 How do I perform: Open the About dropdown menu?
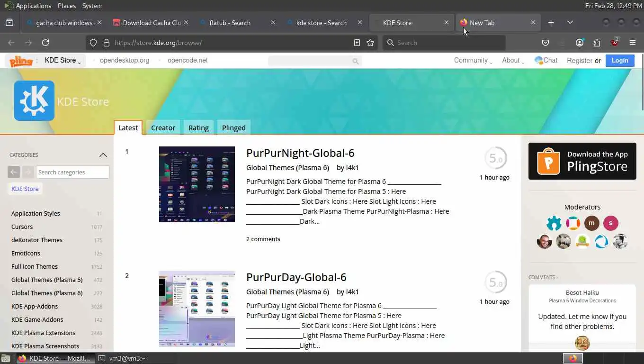513,60
